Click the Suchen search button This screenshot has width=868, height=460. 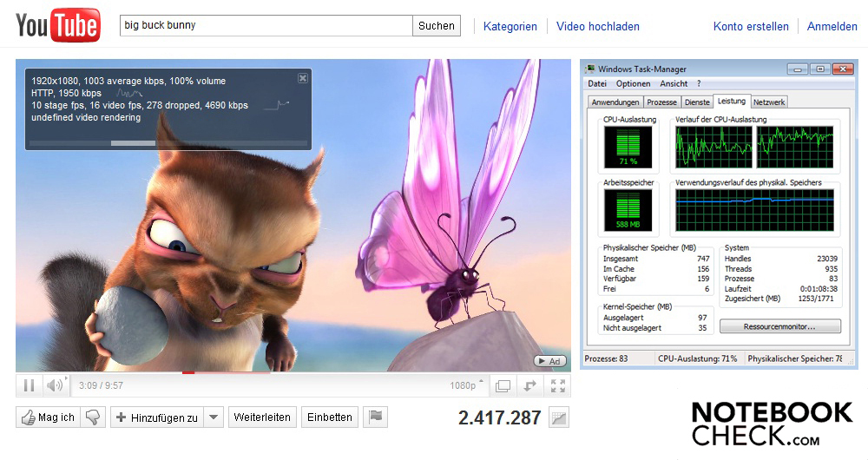pyautogui.click(x=437, y=25)
